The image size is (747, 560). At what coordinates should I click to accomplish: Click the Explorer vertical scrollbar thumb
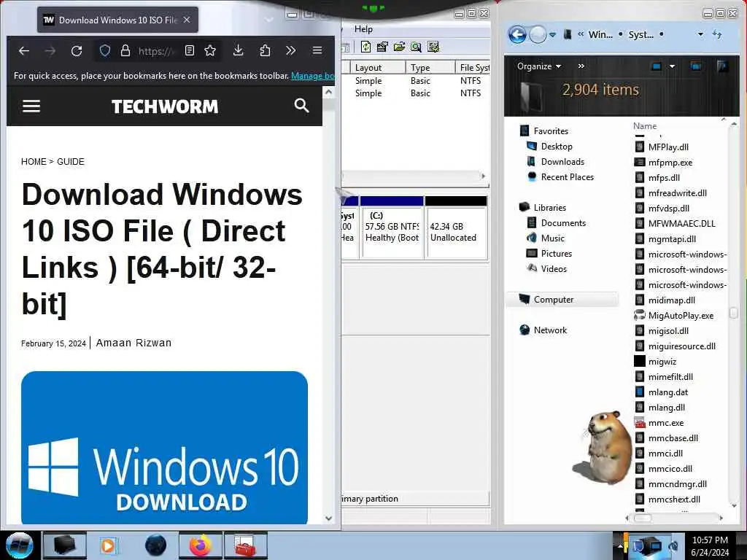[x=734, y=313]
